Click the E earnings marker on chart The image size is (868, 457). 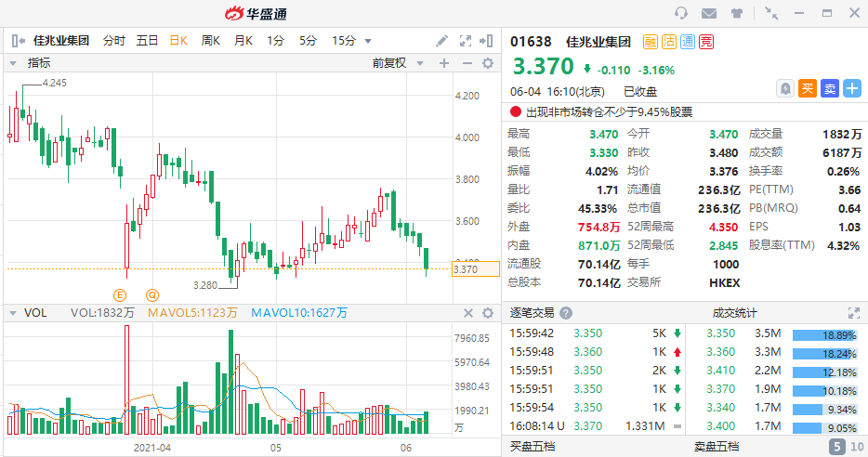120,294
